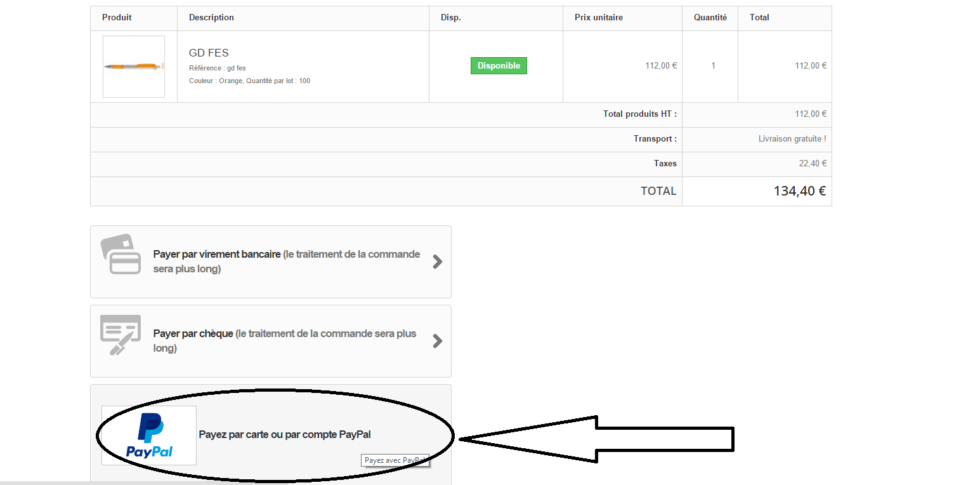Click the bank card transfer icon
The width and height of the screenshot is (980, 485).
point(121,255)
